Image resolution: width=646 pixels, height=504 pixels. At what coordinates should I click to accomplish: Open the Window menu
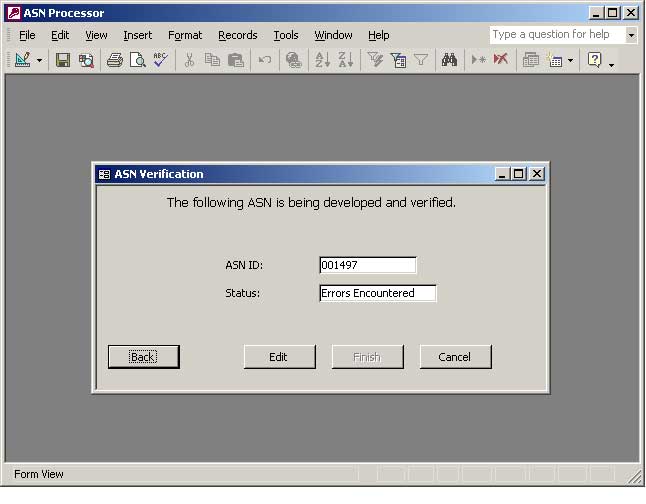coord(333,35)
